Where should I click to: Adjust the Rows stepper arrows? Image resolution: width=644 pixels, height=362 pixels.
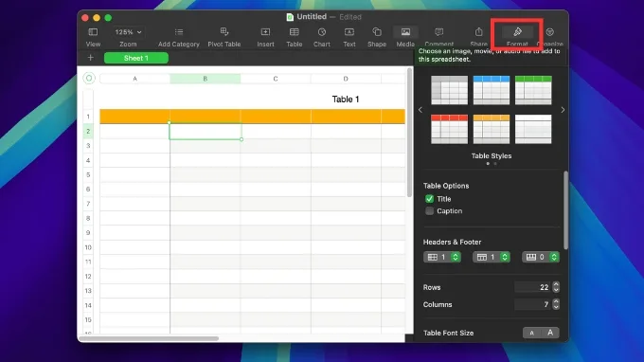tap(556, 287)
